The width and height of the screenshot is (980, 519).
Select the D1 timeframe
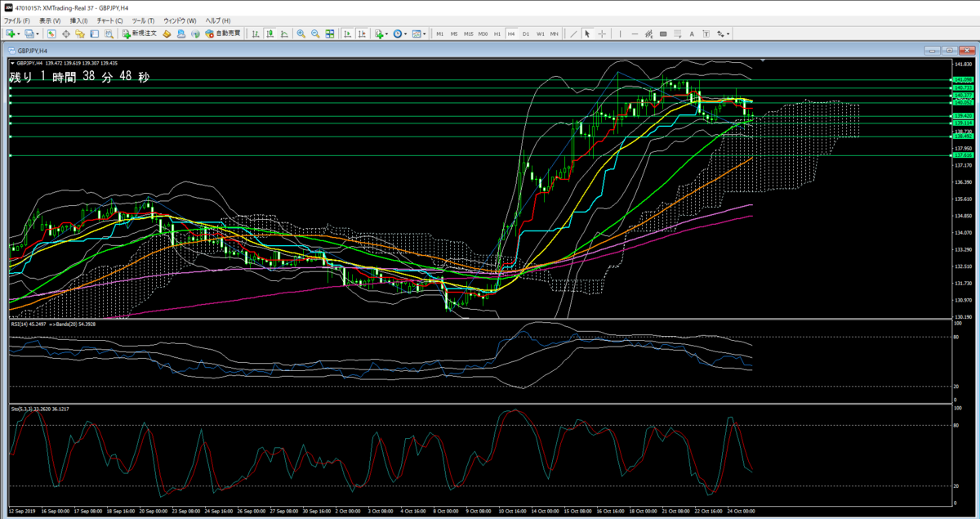526,34
